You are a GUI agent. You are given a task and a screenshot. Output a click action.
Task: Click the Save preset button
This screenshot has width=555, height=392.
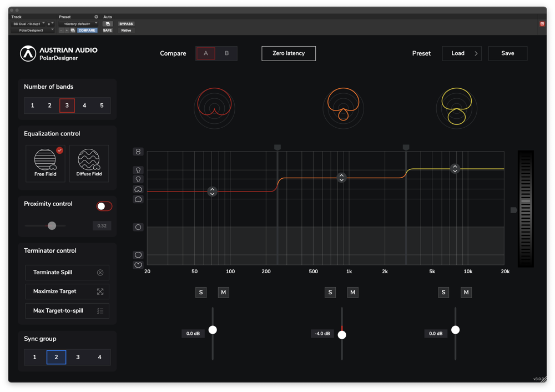pos(507,53)
